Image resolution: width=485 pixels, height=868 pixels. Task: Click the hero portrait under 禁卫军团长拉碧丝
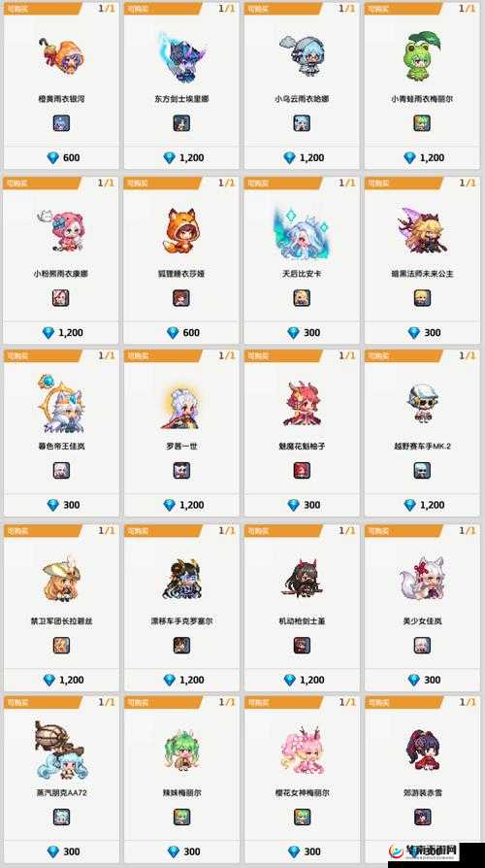(x=61, y=646)
